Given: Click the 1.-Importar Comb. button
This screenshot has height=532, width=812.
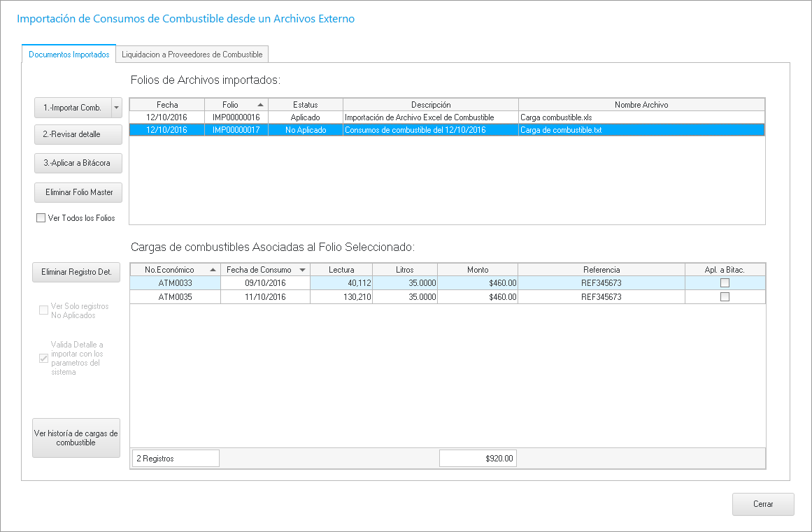Looking at the screenshot, I should (72, 108).
